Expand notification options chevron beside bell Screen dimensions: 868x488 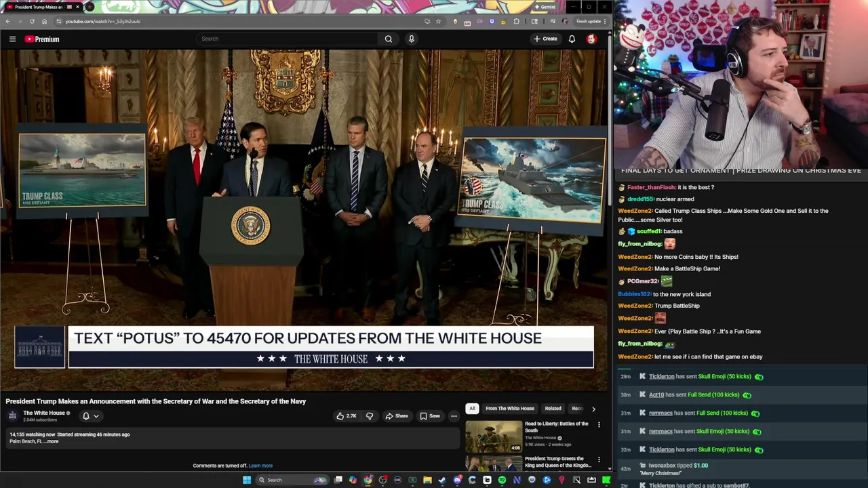pos(96,416)
